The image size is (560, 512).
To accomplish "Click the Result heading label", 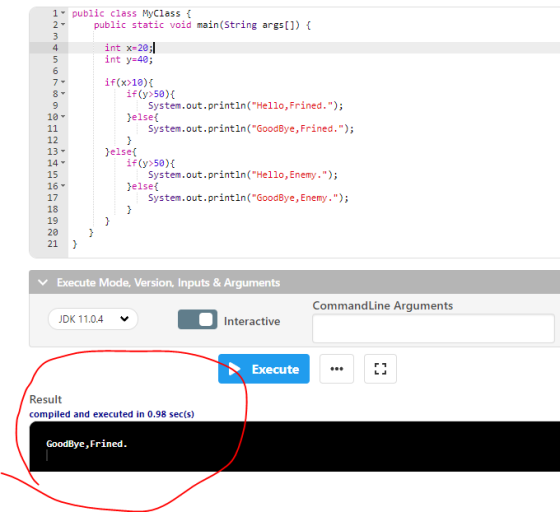I will click(45, 399).
